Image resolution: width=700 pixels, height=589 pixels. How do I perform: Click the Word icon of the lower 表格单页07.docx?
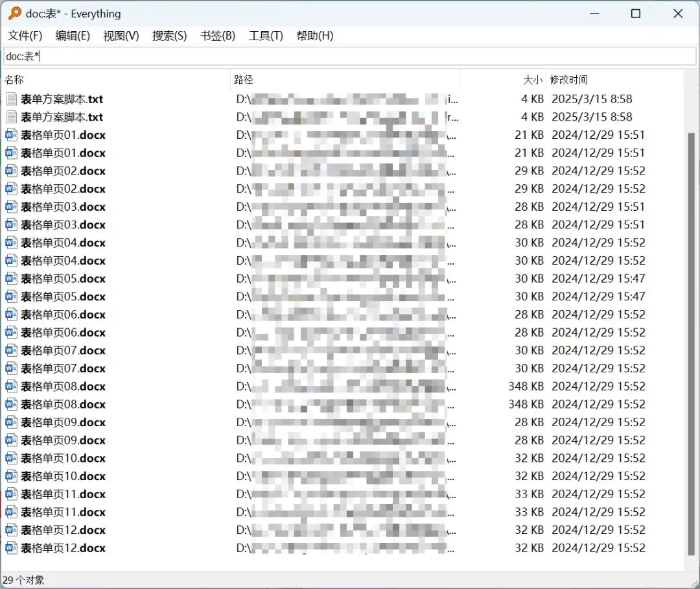(11, 368)
